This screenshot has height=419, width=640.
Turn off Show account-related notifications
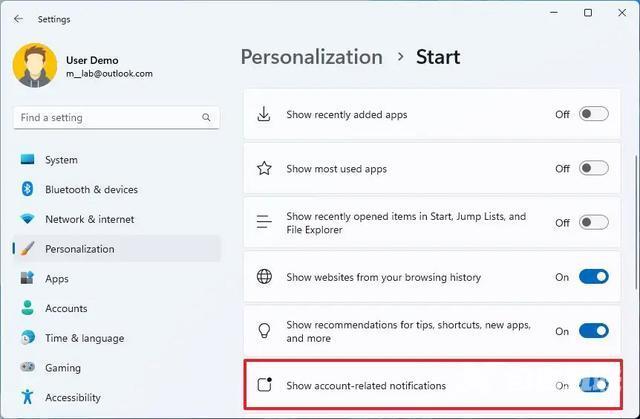pos(593,385)
